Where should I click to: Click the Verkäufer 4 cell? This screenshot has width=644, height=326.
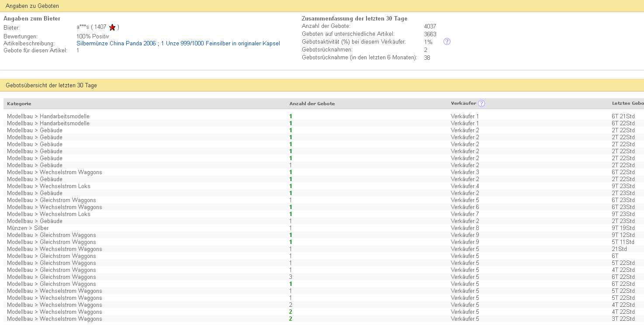465,186
